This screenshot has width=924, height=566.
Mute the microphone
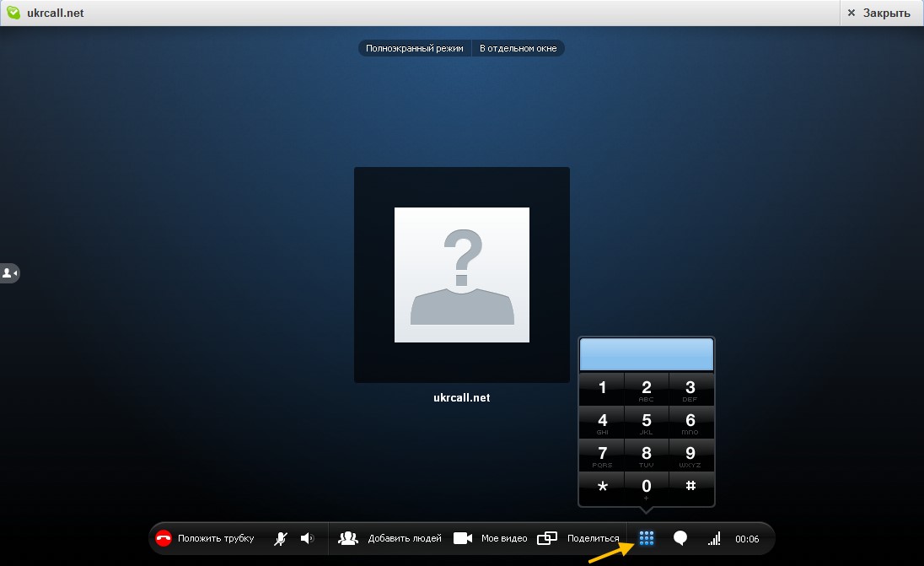click(280, 538)
